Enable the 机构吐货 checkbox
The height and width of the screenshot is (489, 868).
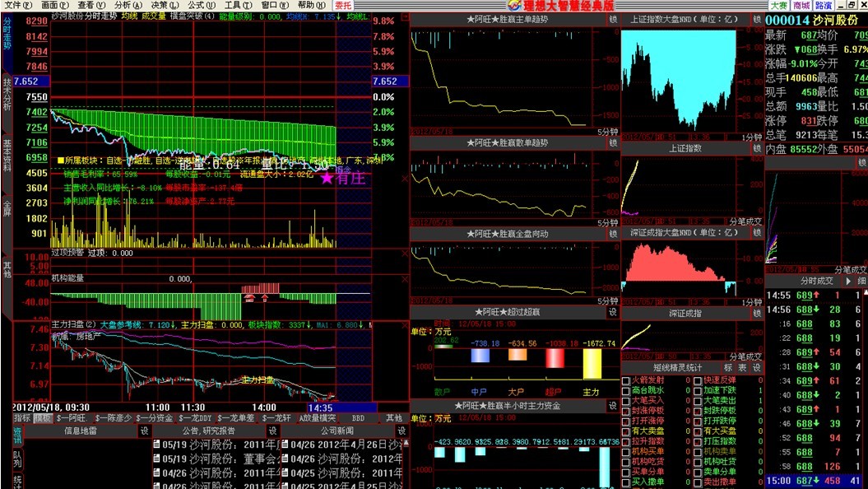[x=698, y=462]
